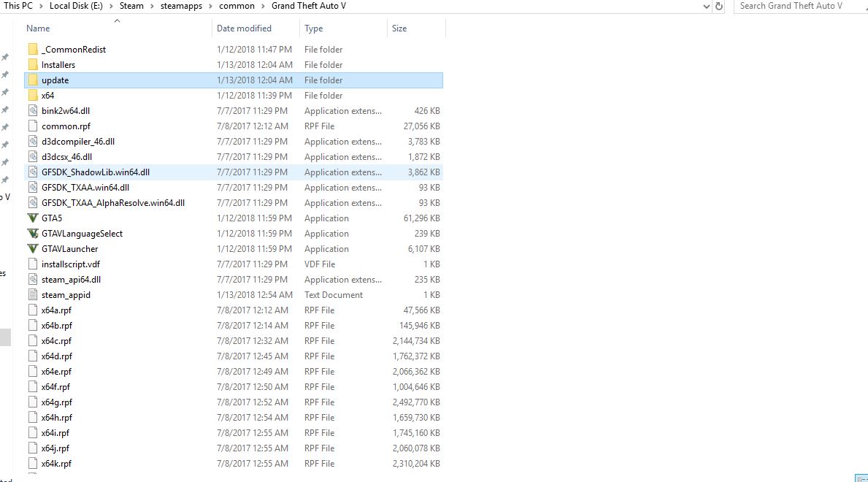
Task: Click the GTAVLanguageSelect application icon
Action: (x=33, y=234)
